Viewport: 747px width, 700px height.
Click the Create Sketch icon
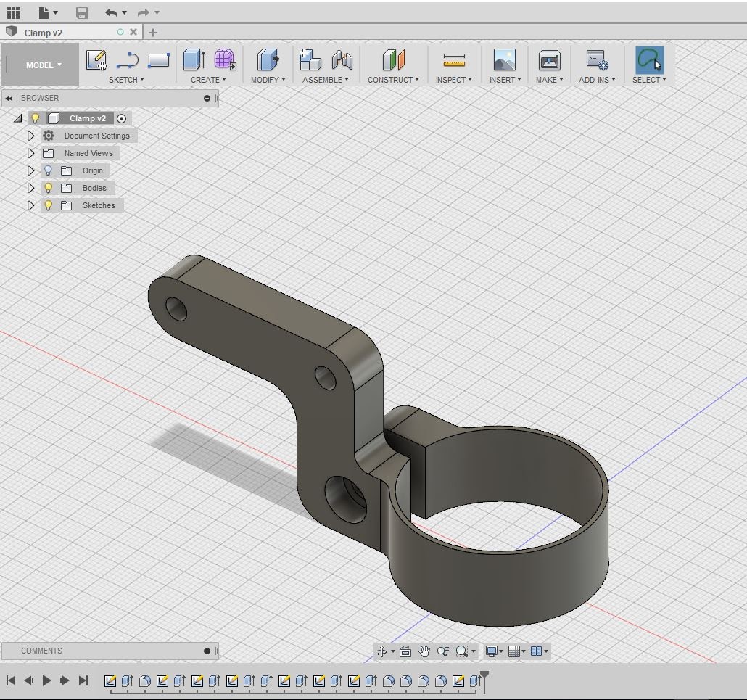coord(96,60)
